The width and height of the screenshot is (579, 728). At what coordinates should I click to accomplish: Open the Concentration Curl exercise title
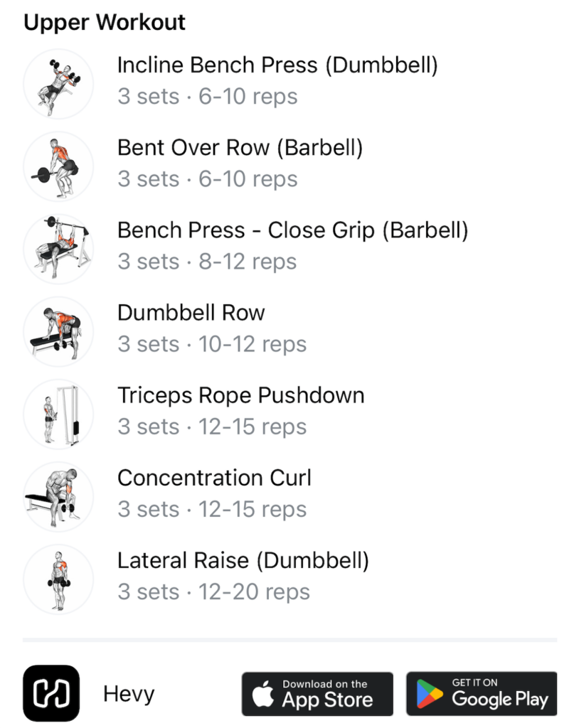(214, 478)
